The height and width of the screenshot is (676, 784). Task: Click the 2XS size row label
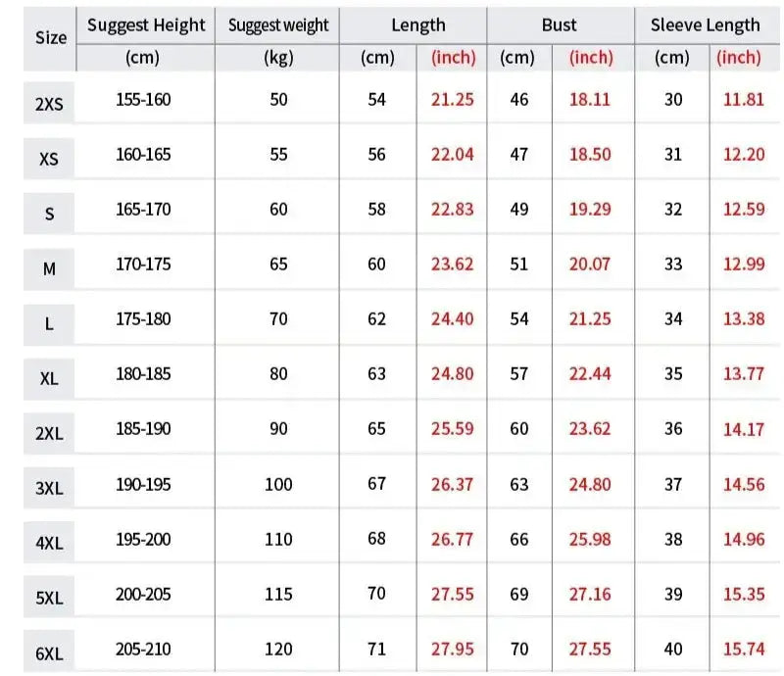[49, 103]
